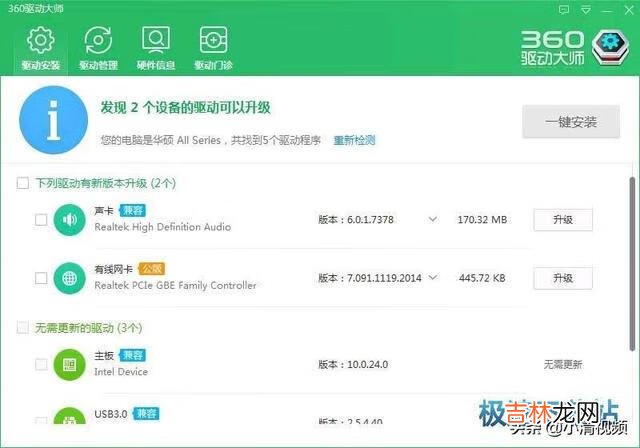
Task: Check the Realtek High Definition Audio checkbox
Action: (x=41, y=220)
